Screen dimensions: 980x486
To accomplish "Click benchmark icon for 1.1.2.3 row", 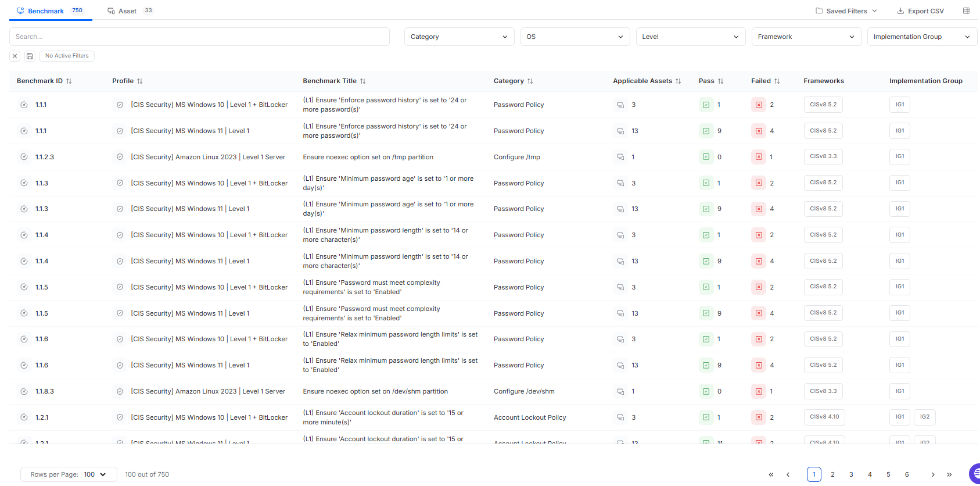I will pos(24,157).
